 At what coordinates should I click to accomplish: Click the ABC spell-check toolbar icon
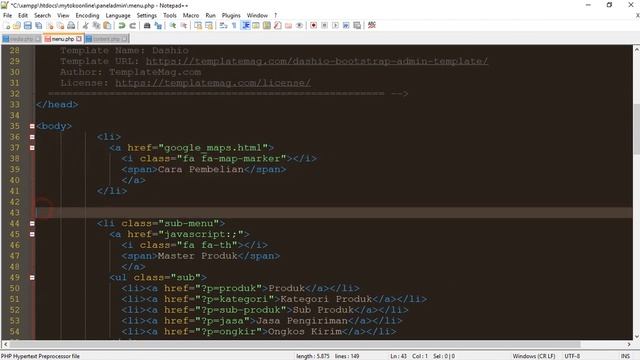tap(371, 25)
